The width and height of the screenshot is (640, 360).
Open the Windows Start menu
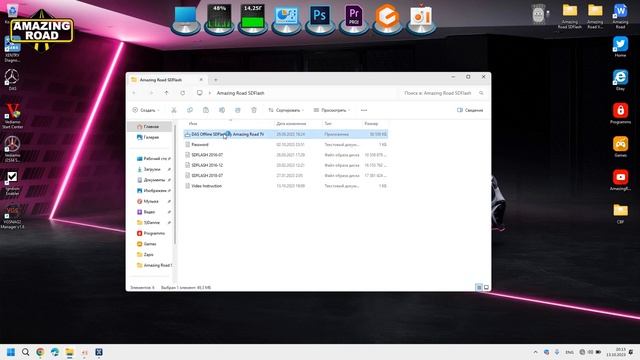pyautogui.click(x=11, y=352)
